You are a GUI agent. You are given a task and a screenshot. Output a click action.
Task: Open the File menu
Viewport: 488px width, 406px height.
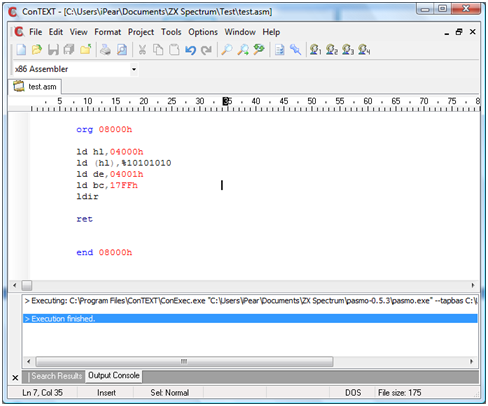click(x=36, y=32)
